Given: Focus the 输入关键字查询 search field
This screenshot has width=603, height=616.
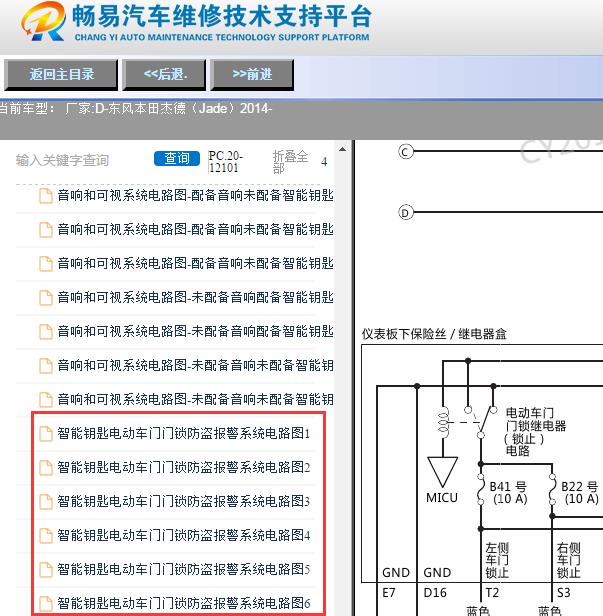Looking at the screenshot, I should [x=62, y=160].
